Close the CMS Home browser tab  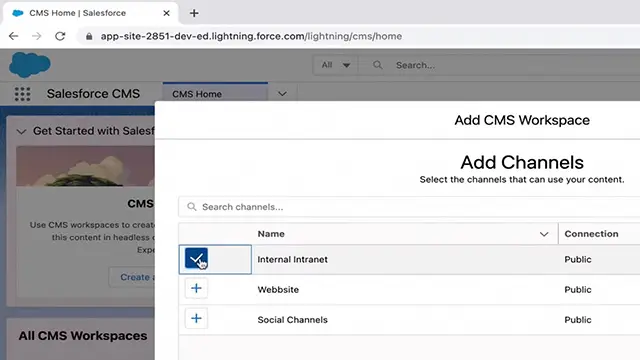[166, 13]
